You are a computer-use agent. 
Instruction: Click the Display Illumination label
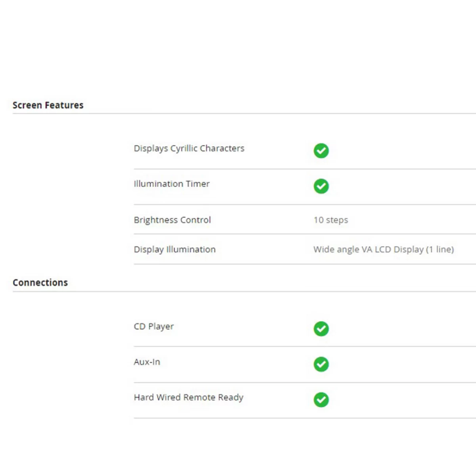pos(175,250)
